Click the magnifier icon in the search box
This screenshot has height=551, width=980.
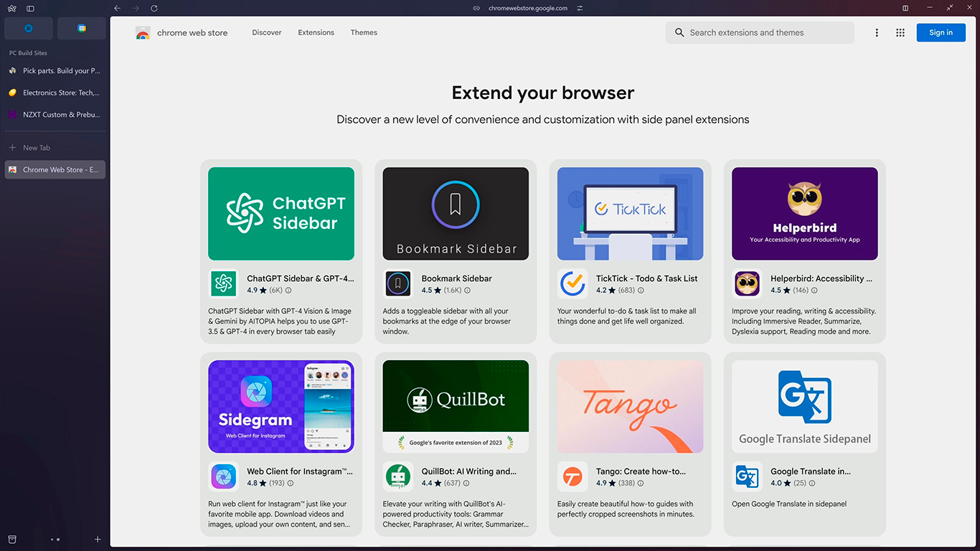point(679,32)
